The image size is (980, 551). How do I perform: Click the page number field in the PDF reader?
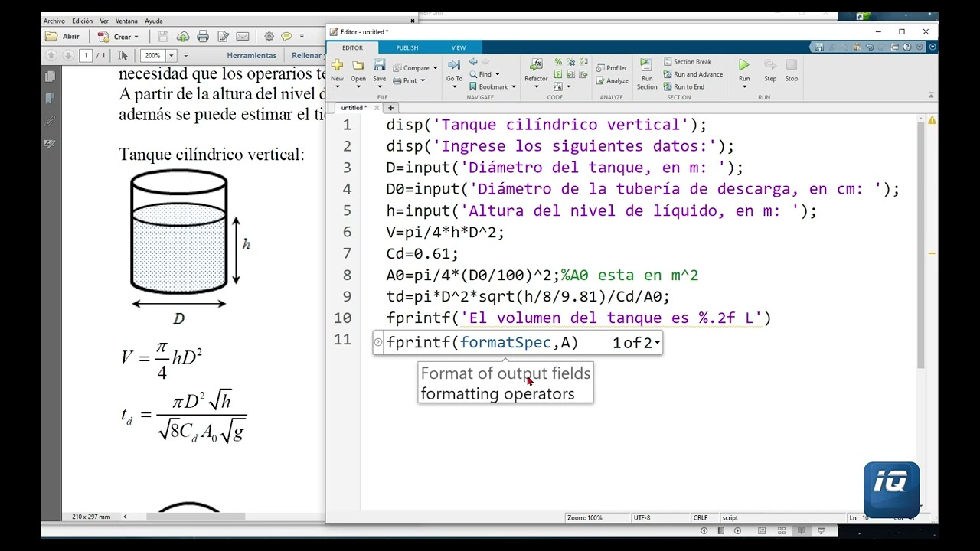pyautogui.click(x=87, y=56)
